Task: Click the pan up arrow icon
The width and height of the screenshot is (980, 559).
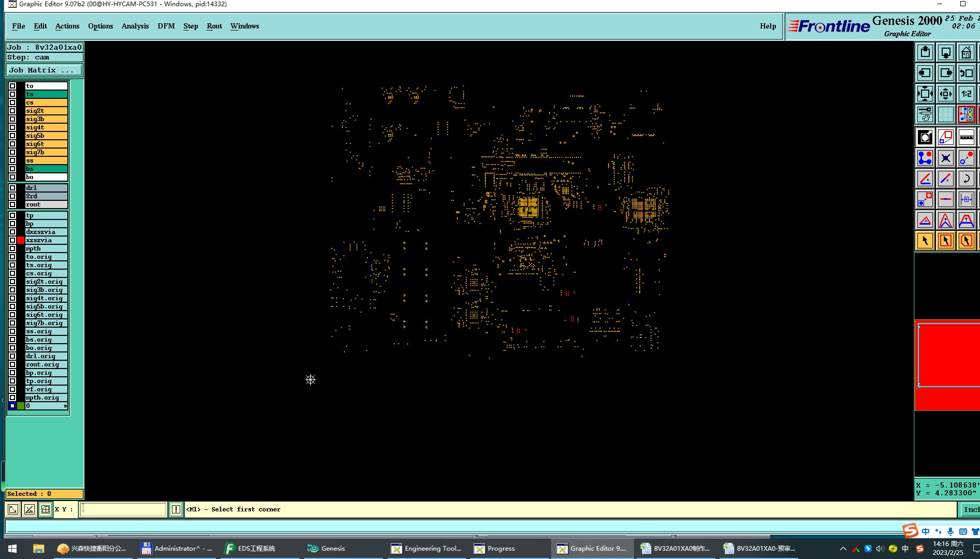Action: coord(925,52)
